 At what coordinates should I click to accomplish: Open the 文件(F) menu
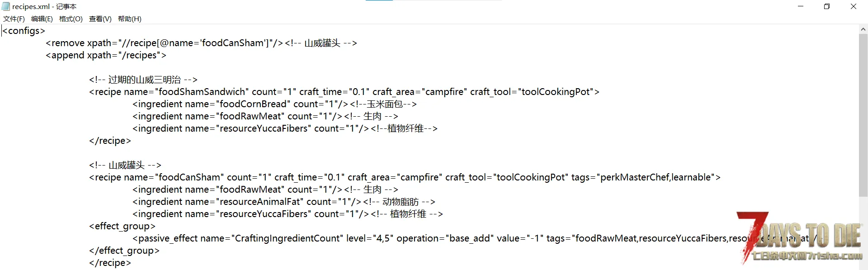(x=14, y=19)
